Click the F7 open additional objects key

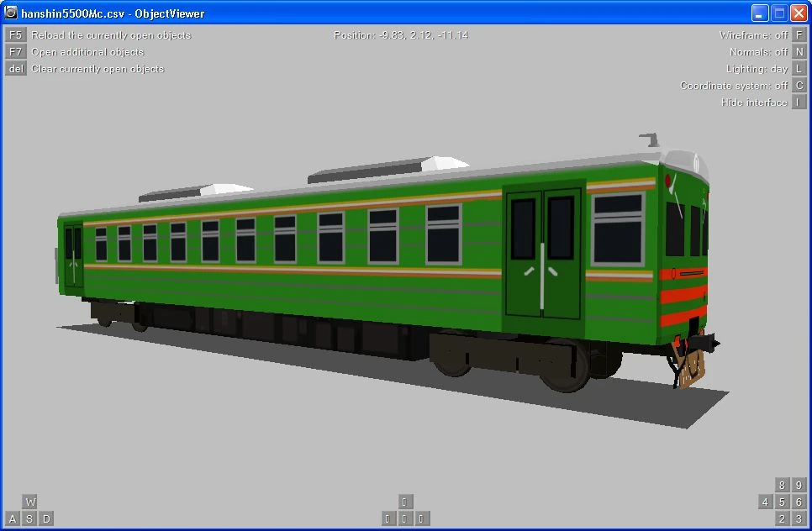[x=15, y=52]
